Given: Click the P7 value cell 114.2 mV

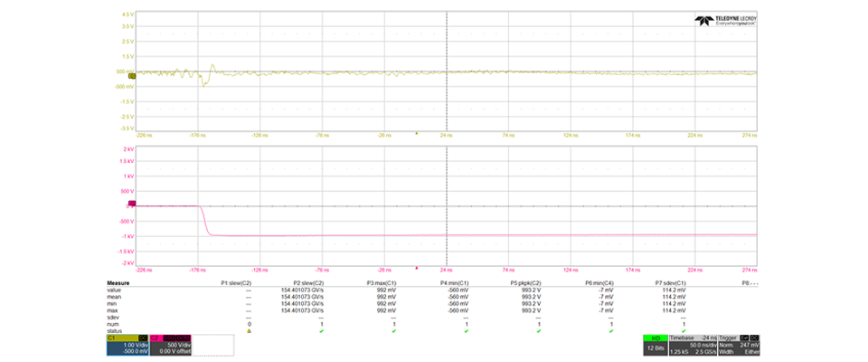Looking at the screenshot, I should pyautogui.click(x=675, y=290).
